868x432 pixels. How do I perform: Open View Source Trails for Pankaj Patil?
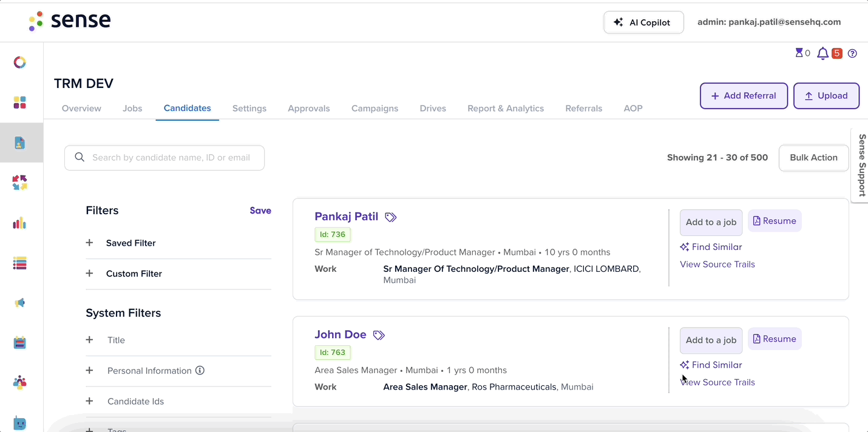[x=717, y=265]
